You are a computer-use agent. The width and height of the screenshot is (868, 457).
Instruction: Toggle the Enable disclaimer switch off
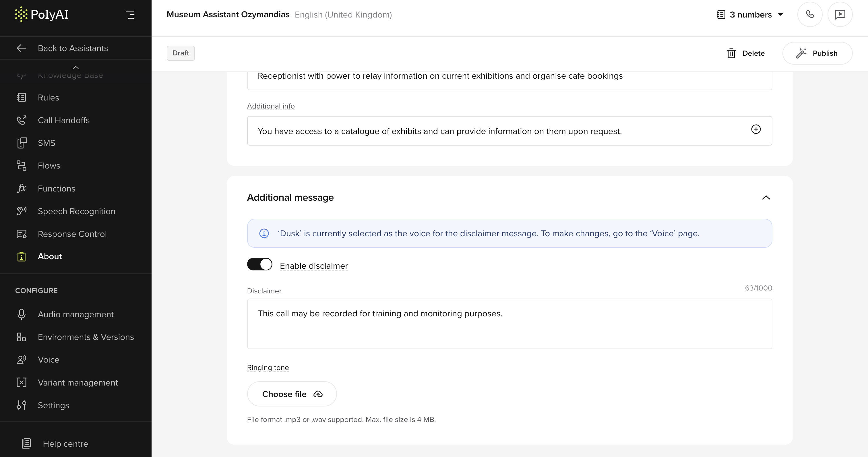pos(259,264)
